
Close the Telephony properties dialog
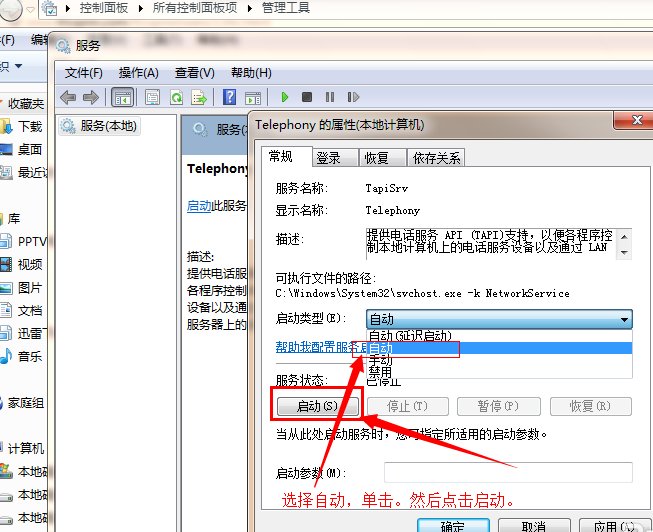pos(636,120)
